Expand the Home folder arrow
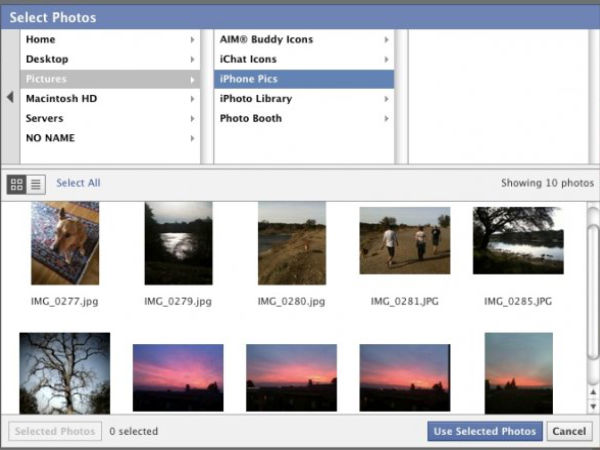The width and height of the screenshot is (600, 450). [191, 40]
